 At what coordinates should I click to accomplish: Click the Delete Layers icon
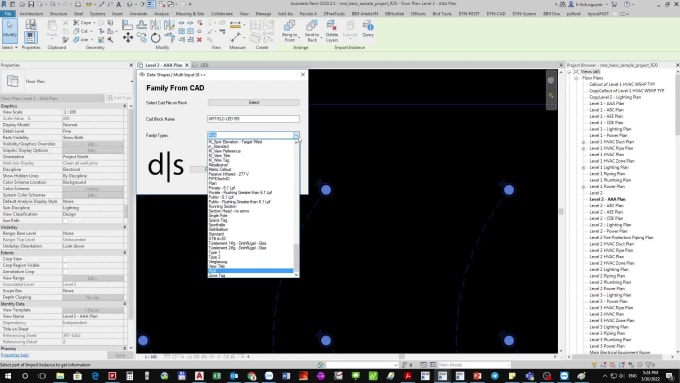point(332,30)
